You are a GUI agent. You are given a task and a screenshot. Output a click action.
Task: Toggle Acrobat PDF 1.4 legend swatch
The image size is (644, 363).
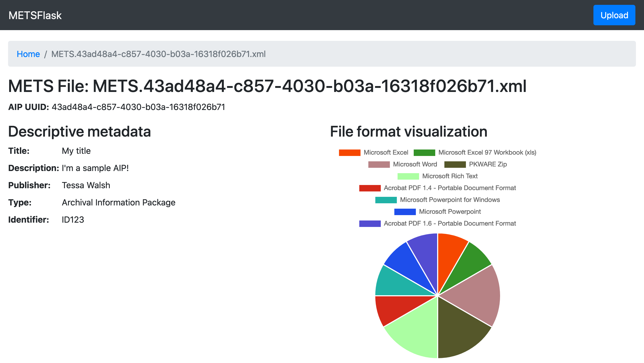coord(370,188)
